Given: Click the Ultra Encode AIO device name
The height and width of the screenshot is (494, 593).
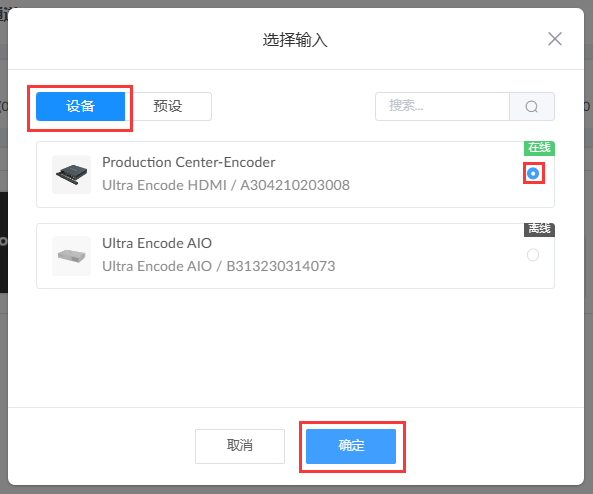Looking at the screenshot, I should pos(157,243).
